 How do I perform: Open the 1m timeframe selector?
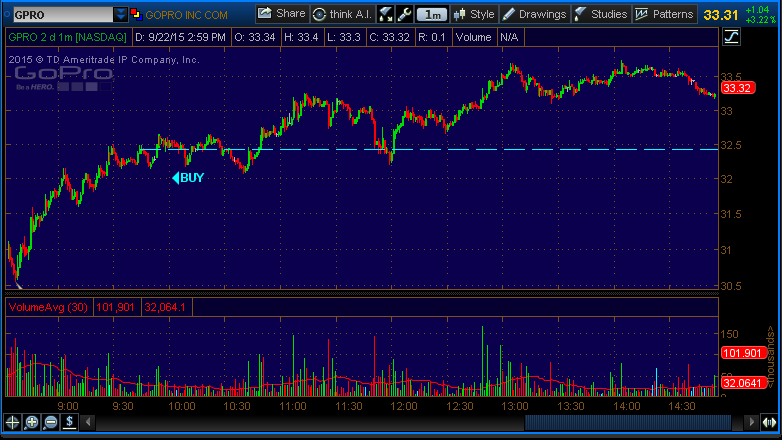432,14
